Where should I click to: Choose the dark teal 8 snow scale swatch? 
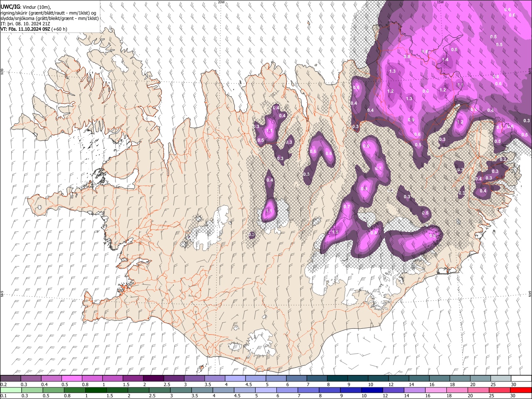(337, 378)
